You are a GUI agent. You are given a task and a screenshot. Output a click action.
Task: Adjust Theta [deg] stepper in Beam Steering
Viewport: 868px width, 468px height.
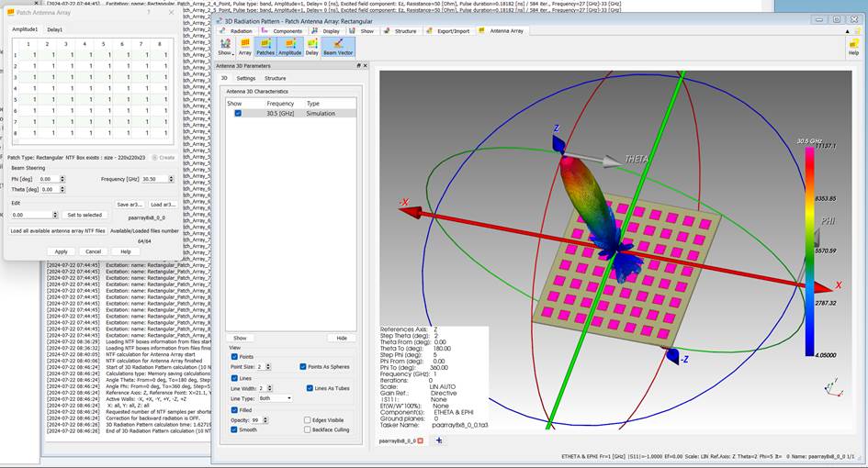coord(62,189)
